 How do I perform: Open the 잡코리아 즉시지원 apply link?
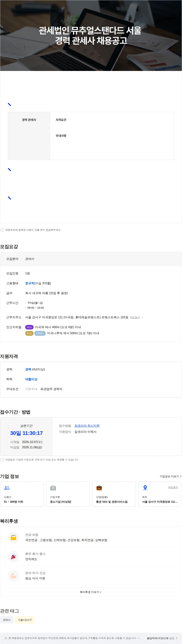click(87, 426)
